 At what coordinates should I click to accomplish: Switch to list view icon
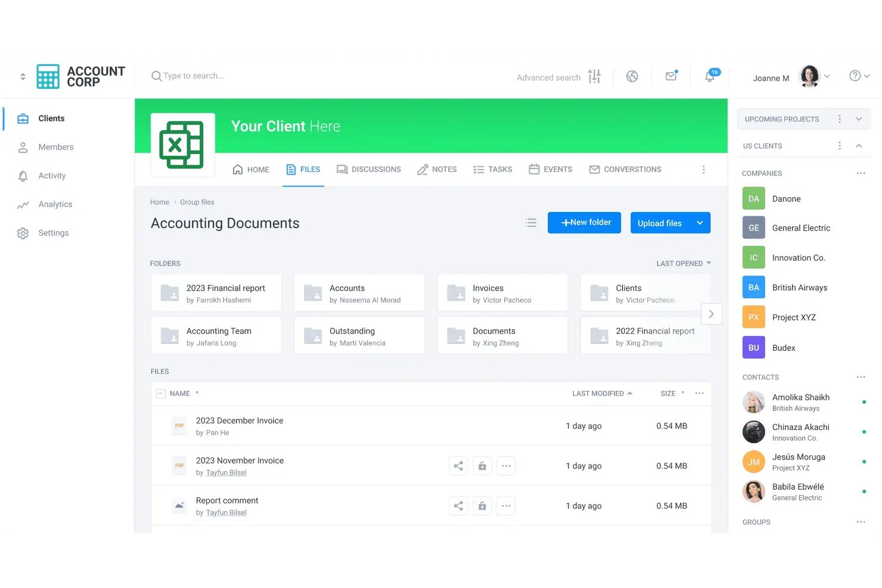click(x=531, y=223)
